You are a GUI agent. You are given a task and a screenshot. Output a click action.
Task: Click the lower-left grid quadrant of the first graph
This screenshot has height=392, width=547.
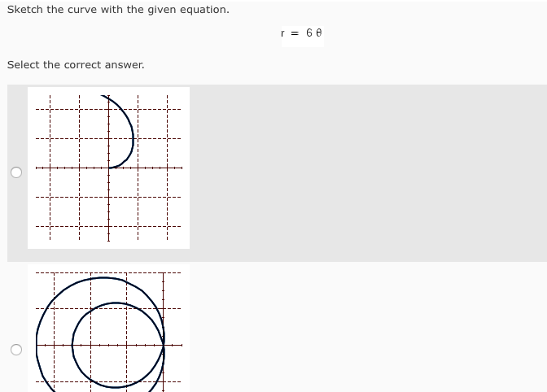point(72,204)
